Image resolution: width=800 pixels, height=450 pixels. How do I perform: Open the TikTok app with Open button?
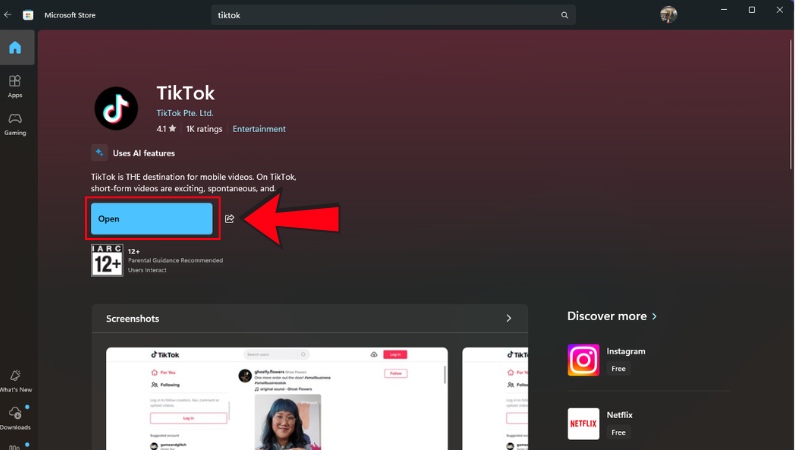coord(152,219)
